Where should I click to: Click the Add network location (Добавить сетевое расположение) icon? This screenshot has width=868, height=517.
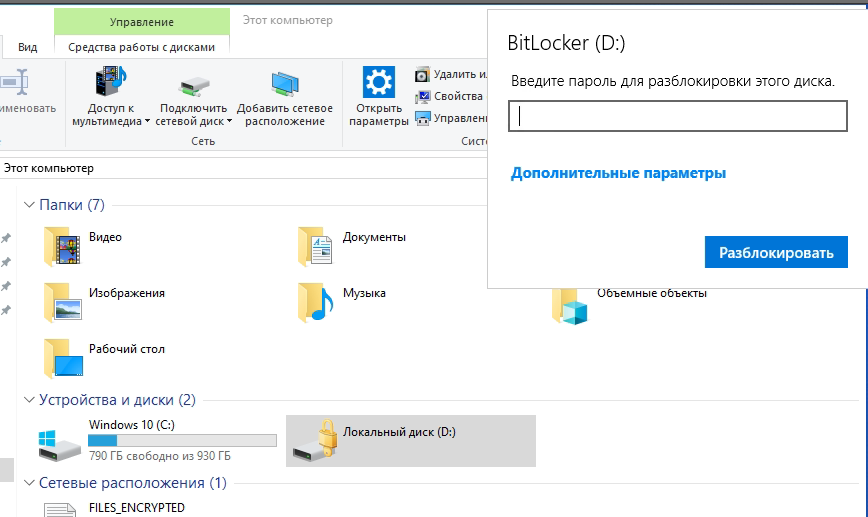tap(285, 83)
